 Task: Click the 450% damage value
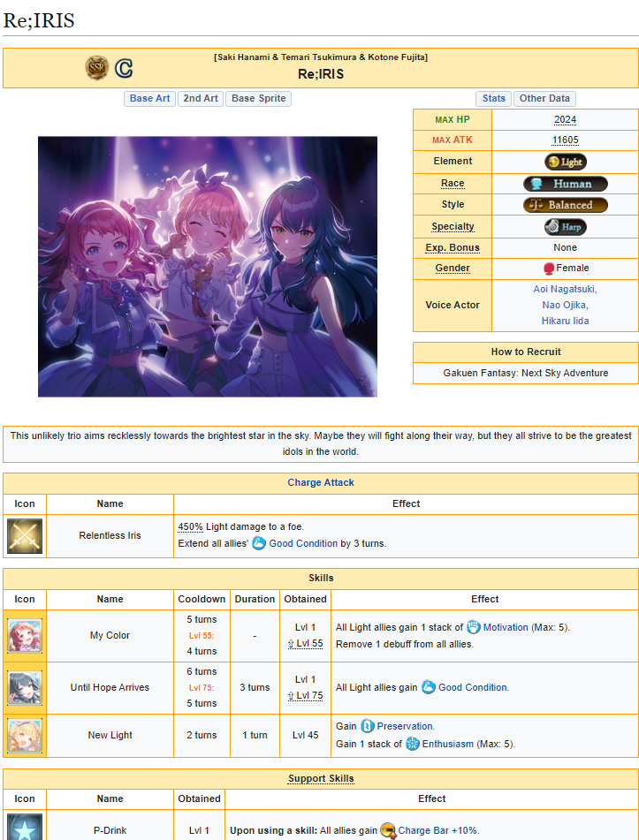point(190,527)
